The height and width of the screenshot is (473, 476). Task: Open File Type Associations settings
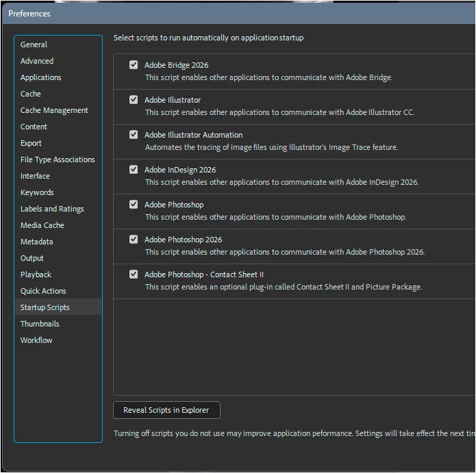pyautogui.click(x=58, y=159)
